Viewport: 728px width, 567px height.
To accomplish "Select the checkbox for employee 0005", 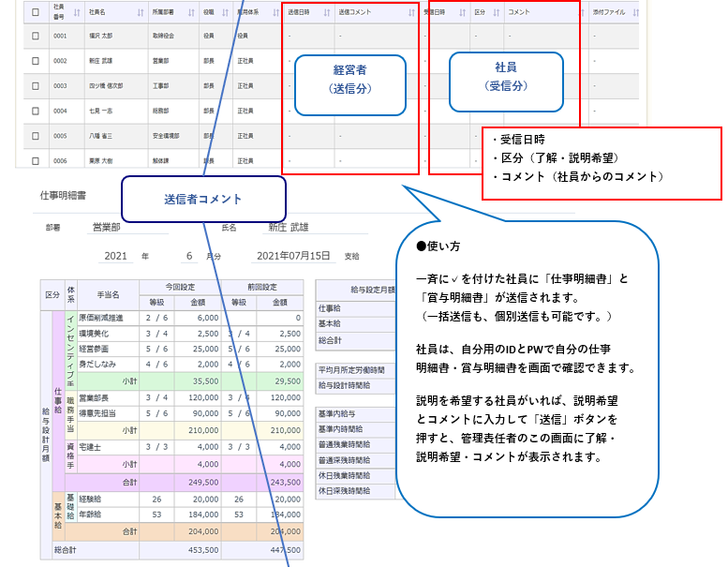I will tap(36, 135).
